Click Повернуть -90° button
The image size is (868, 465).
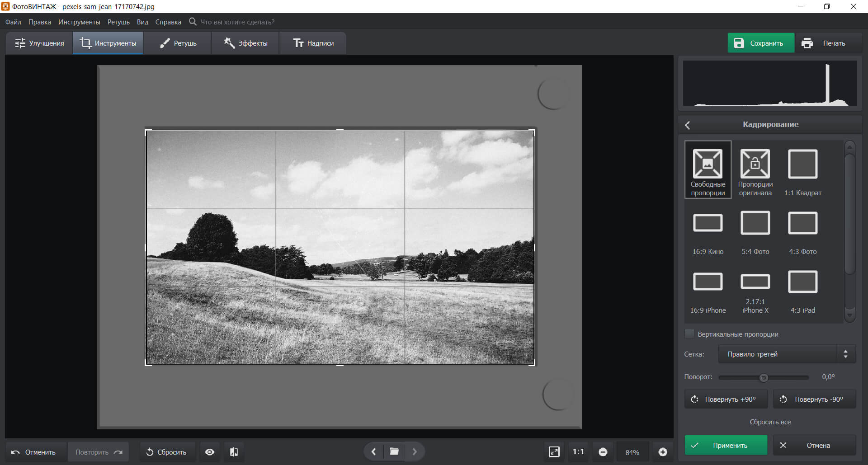(x=814, y=399)
